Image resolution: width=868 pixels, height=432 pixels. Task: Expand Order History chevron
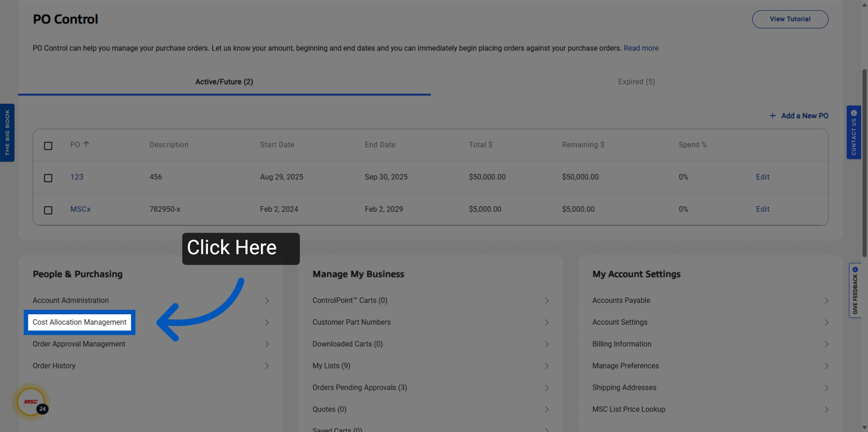pyautogui.click(x=267, y=366)
